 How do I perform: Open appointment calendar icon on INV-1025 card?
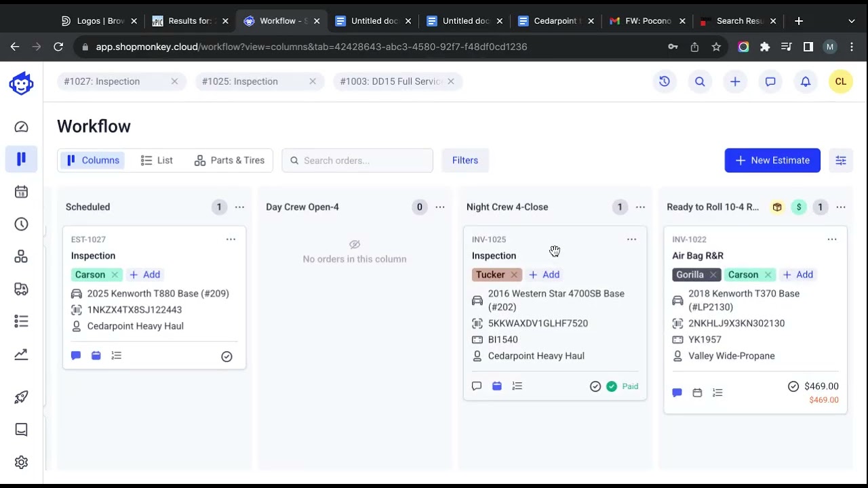click(497, 386)
